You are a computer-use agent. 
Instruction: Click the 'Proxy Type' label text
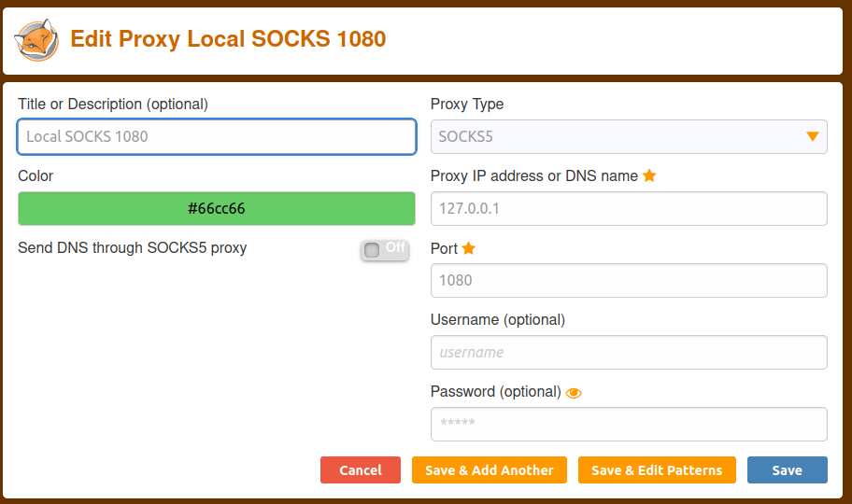(x=466, y=105)
